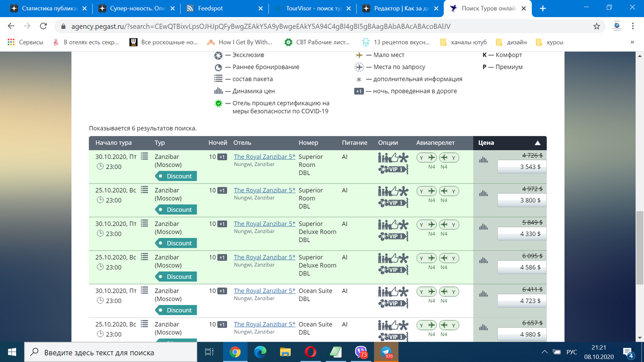
Task: Select the 3 543 $ price button
Action: tap(522, 167)
